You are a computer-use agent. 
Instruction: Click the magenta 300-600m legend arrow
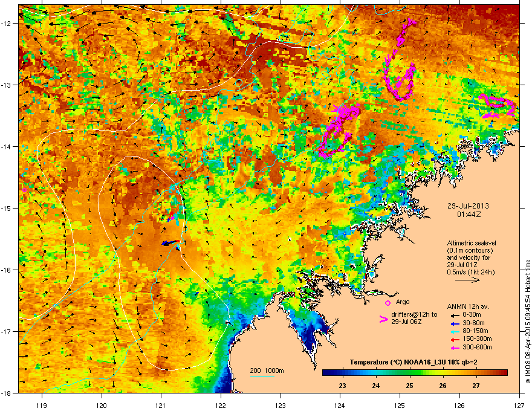pos(454,348)
